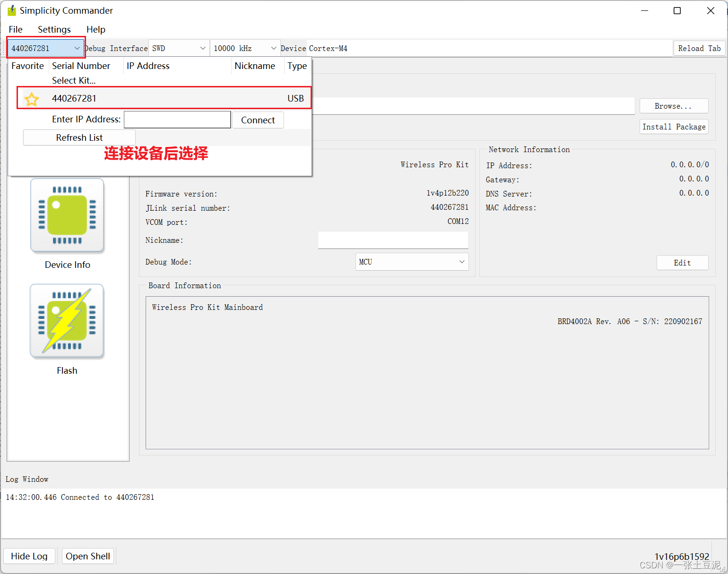This screenshot has height=574, width=728.
Task: Expand the 440267281 kit selector dropdown
Action: pos(46,48)
